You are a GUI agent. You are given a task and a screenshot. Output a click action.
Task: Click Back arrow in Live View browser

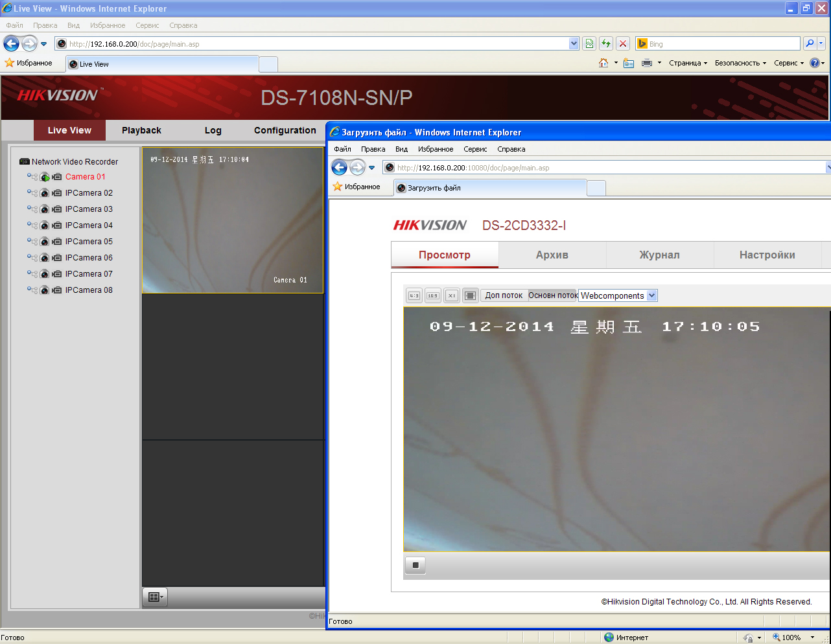pyautogui.click(x=12, y=43)
